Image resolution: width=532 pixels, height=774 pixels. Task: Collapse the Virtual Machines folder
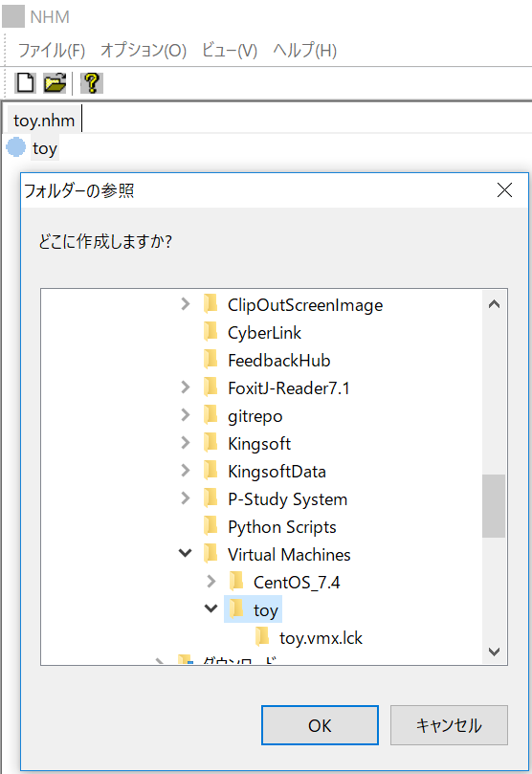(186, 553)
